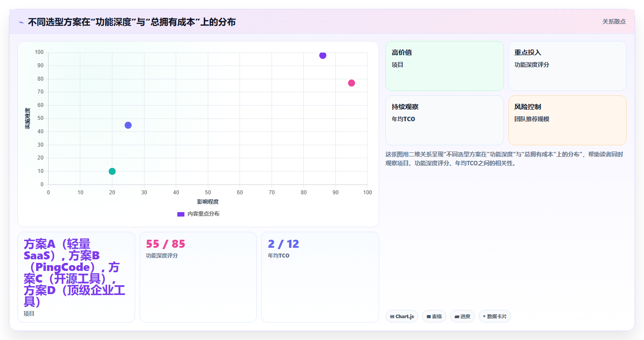Click the description paragraph starting 这张图用二维关系
This screenshot has height=340, width=644.
[x=504, y=159]
